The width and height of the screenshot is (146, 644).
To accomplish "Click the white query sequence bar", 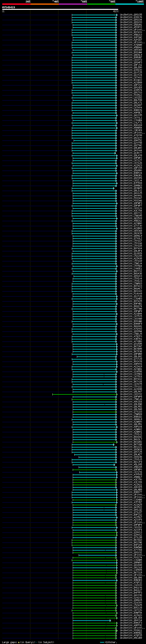I will coord(60,9).
